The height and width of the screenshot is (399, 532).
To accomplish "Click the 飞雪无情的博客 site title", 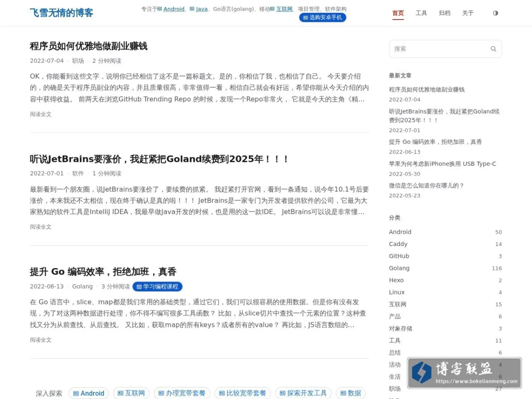I will pos(62,13).
